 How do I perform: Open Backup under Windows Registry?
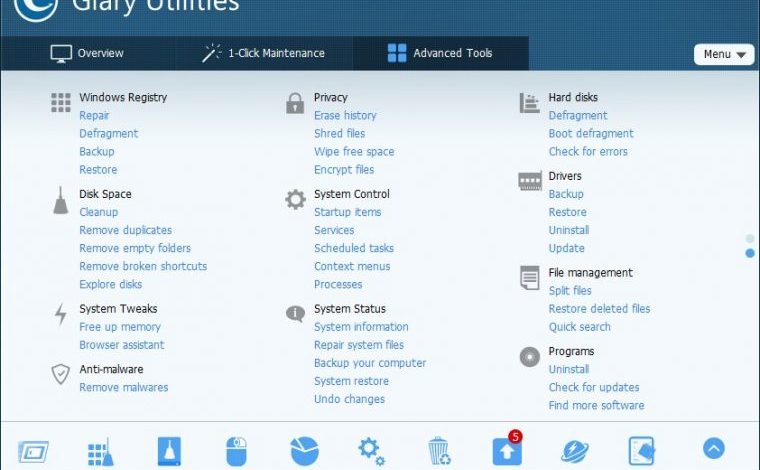(97, 152)
